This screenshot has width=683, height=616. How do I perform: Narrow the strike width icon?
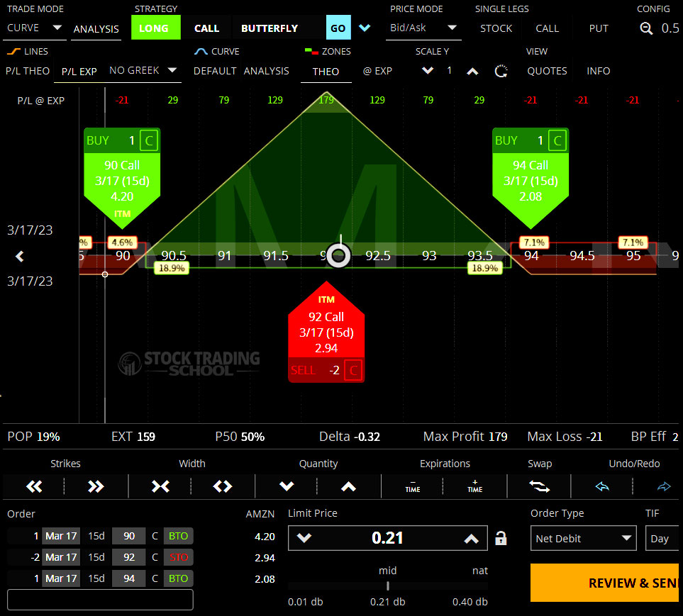(x=160, y=486)
